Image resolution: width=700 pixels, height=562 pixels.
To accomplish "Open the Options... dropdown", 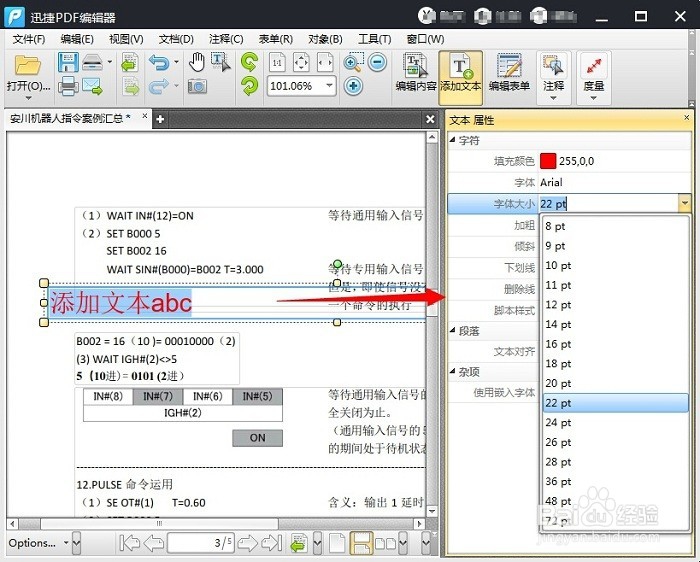I will (x=39, y=543).
